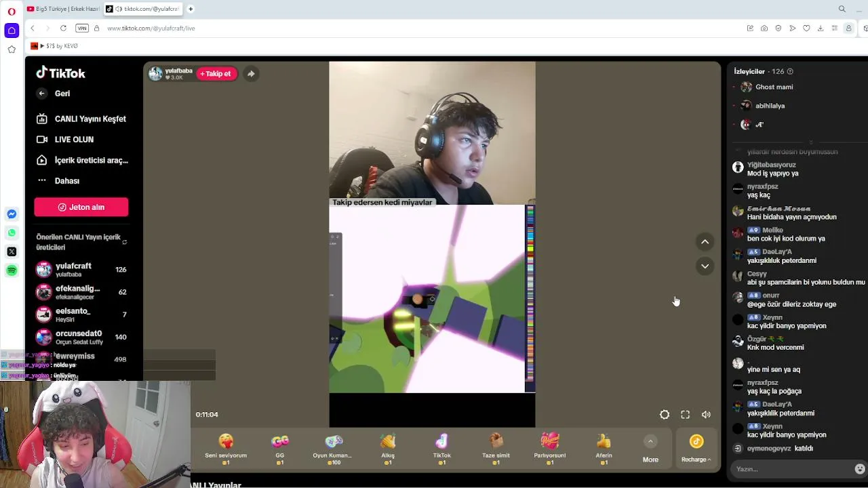Screen dimensions: 868x488
Task: Go to next live stream chevron
Action: click(x=705, y=266)
